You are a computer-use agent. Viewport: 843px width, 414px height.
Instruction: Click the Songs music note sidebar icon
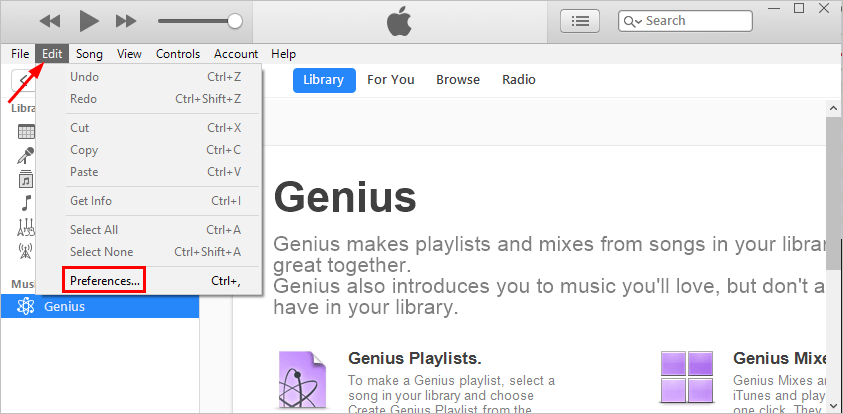[26, 203]
